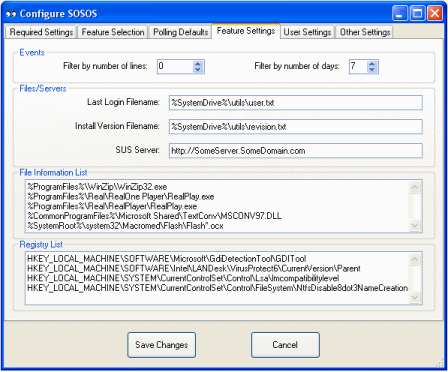Click the Registry List scroll up arrow
The height and width of the screenshot is (372, 448).
(x=415, y=259)
